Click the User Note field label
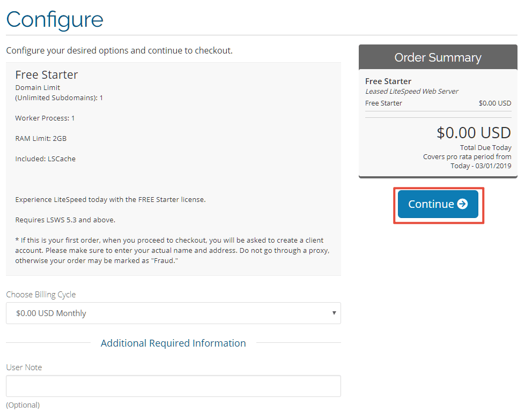 click(24, 367)
